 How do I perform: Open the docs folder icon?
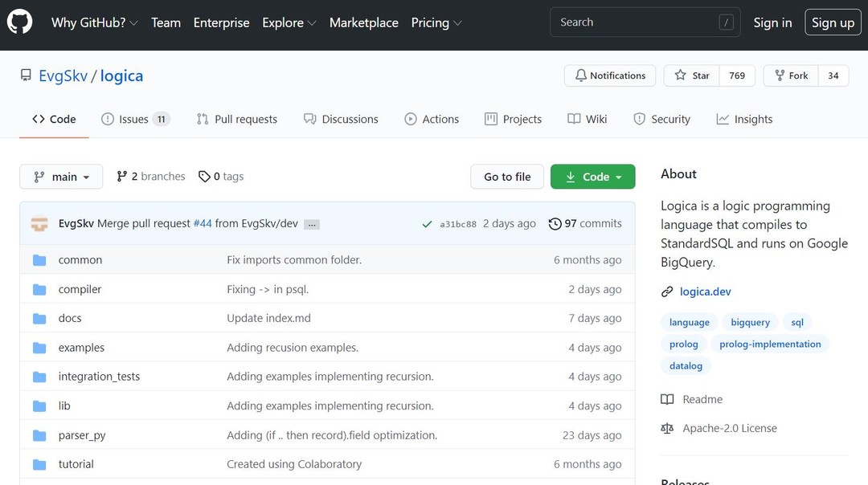(x=39, y=319)
